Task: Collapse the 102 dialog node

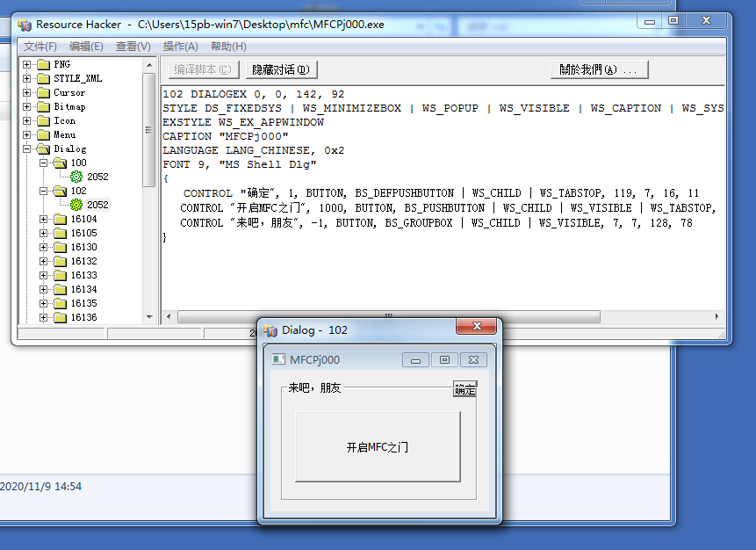Action: pyautogui.click(x=43, y=191)
